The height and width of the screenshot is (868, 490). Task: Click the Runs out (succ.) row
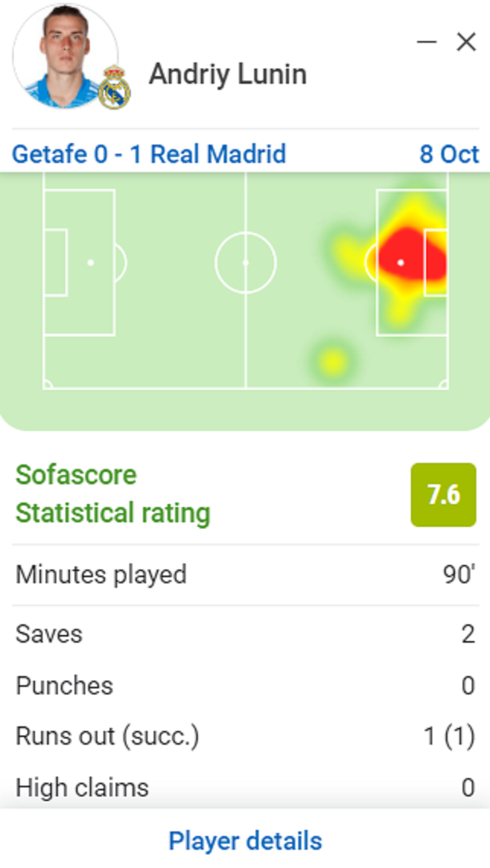(245, 736)
